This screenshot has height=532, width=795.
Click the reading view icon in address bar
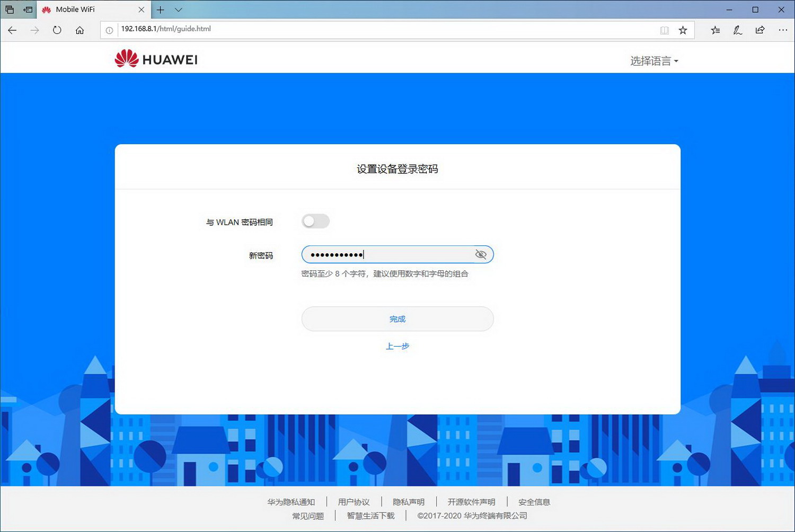pos(665,30)
